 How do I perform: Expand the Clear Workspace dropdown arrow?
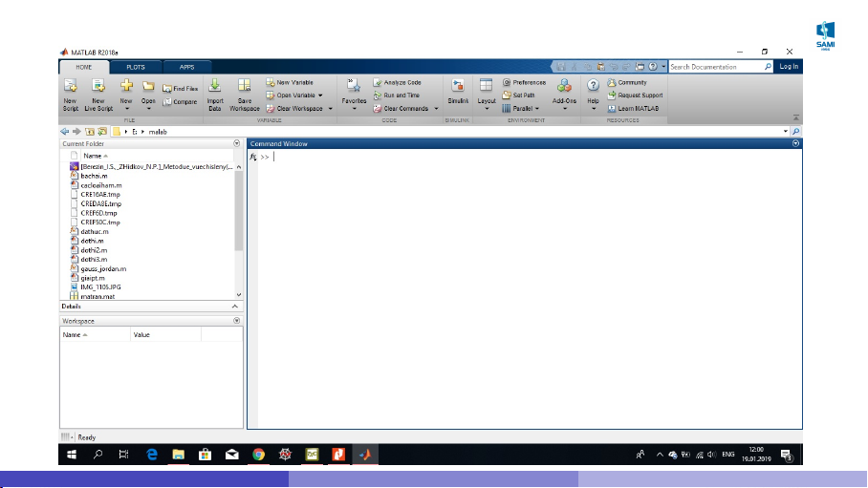(x=330, y=109)
